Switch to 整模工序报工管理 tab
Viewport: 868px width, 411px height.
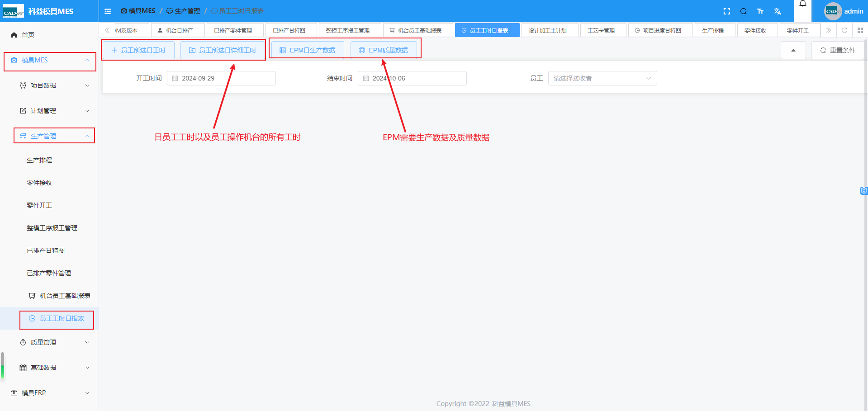350,30
